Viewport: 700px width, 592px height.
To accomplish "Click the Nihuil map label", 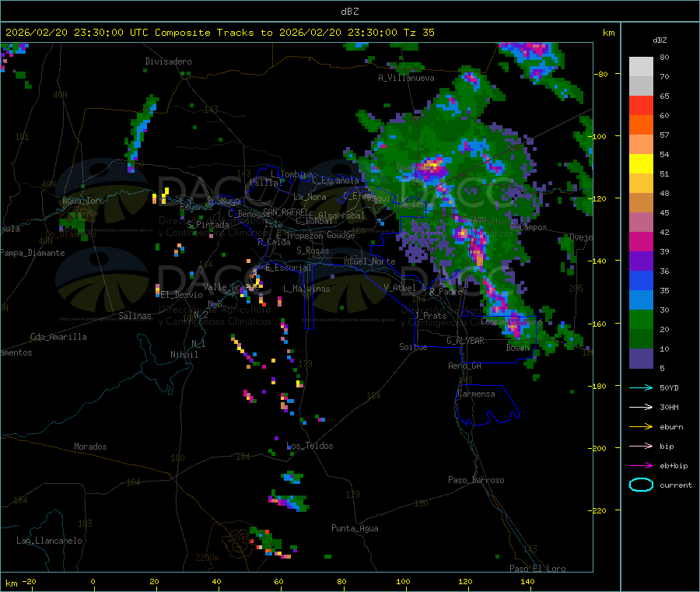I will tap(184, 355).
